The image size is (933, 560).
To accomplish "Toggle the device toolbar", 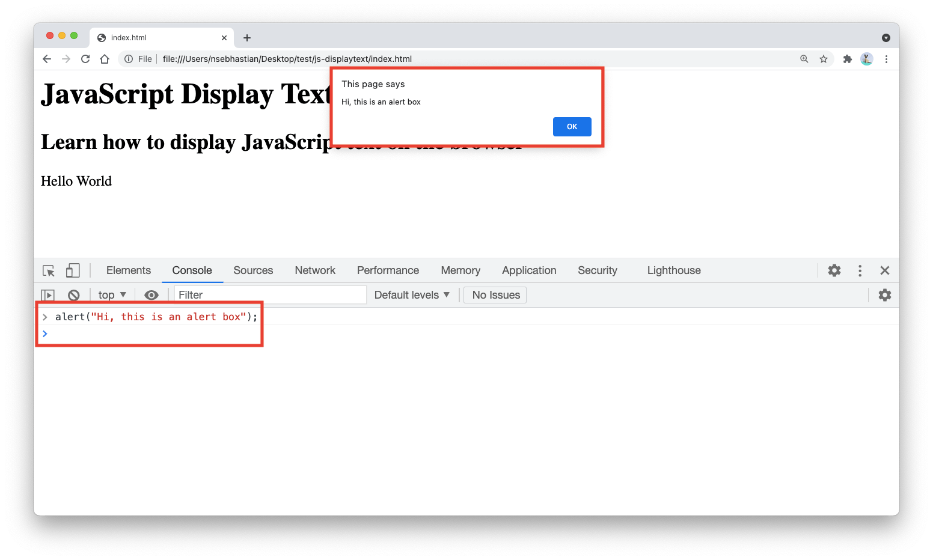I will click(x=72, y=270).
